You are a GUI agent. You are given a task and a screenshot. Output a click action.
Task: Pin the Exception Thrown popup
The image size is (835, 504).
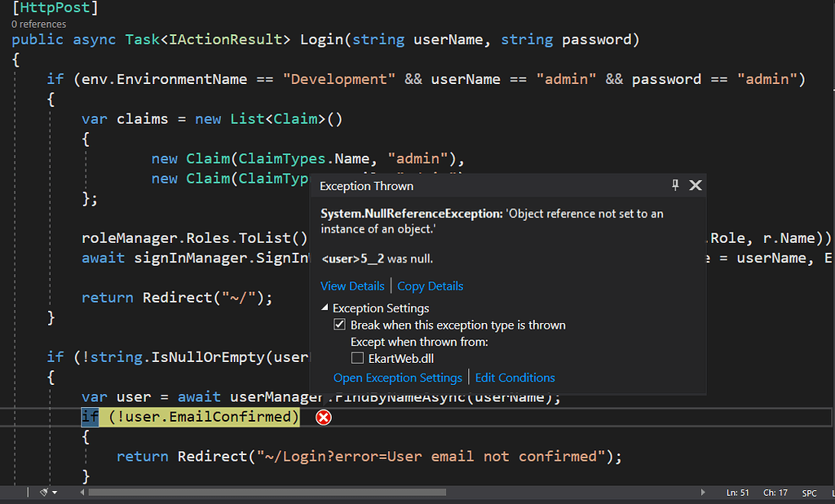(x=674, y=185)
